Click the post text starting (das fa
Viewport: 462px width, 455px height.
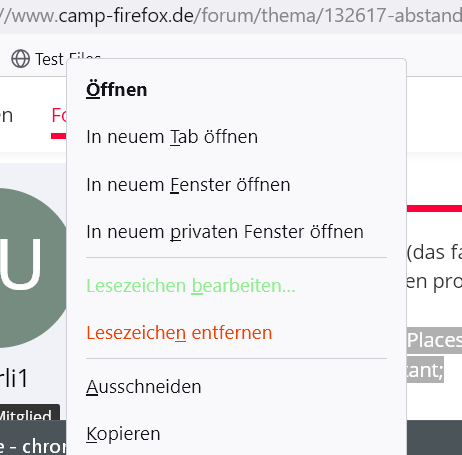[434, 252]
